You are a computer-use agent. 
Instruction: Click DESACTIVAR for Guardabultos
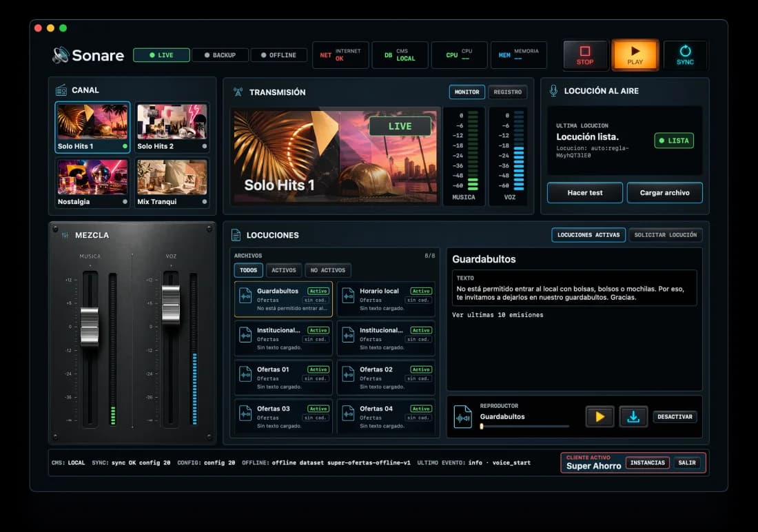[675, 416]
